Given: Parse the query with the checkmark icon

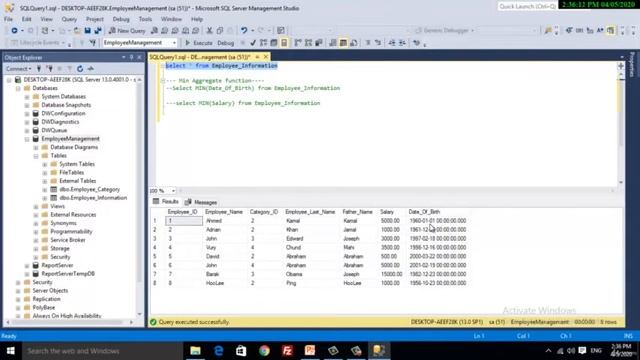Looking at the screenshot, I should click(253, 43).
